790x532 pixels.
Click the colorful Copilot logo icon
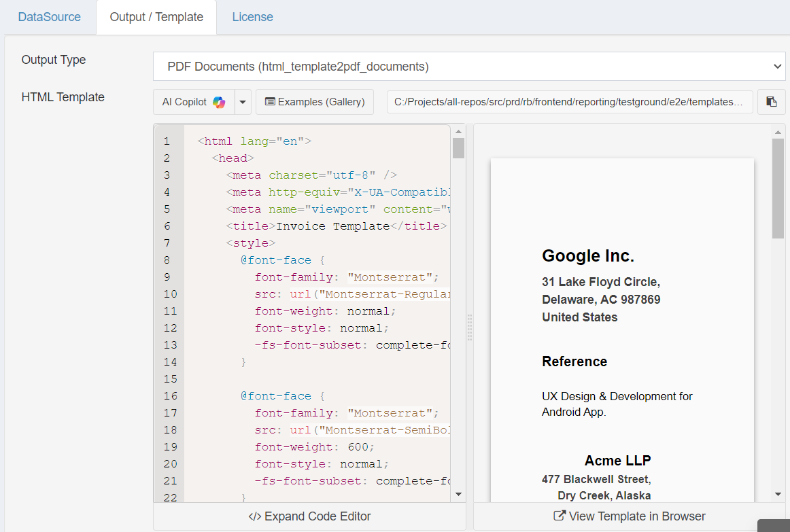219,102
